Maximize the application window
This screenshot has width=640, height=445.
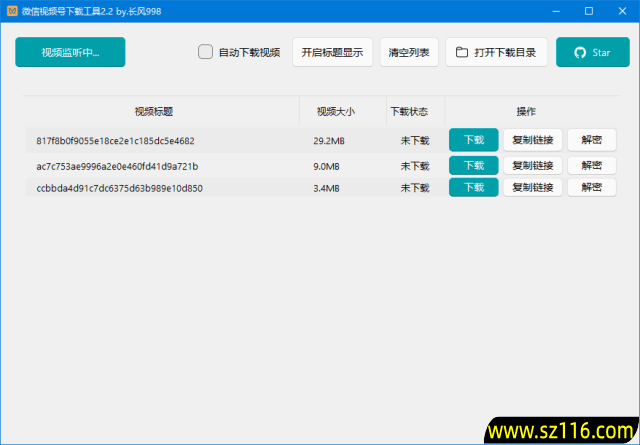pos(588,10)
